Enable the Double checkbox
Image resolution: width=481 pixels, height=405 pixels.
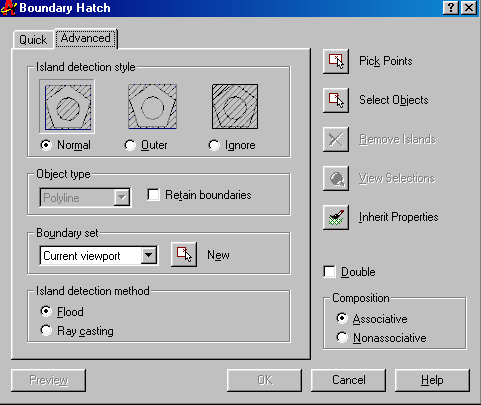(x=329, y=272)
